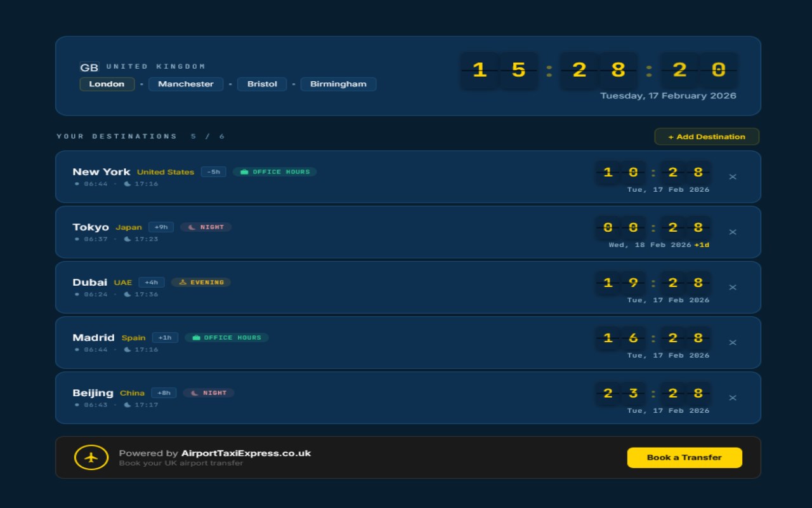Click the Dubai city name
The height and width of the screenshot is (508, 812).
click(x=90, y=282)
